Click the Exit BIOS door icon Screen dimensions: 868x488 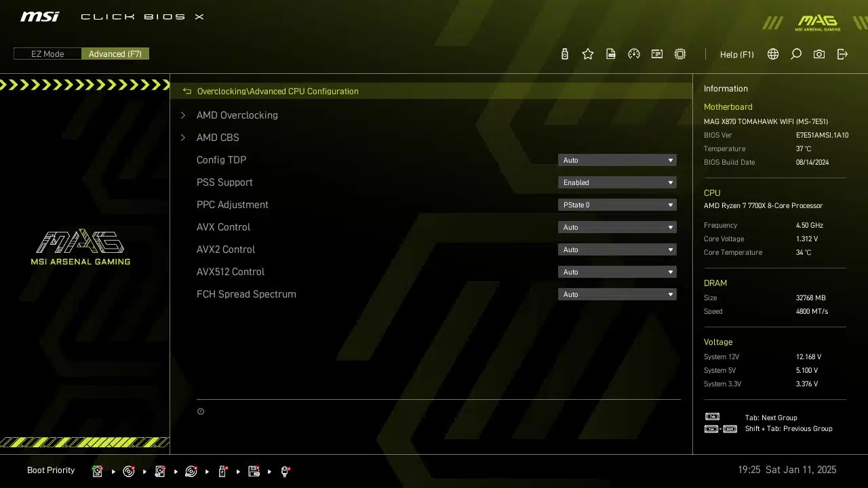coord(842,54)
